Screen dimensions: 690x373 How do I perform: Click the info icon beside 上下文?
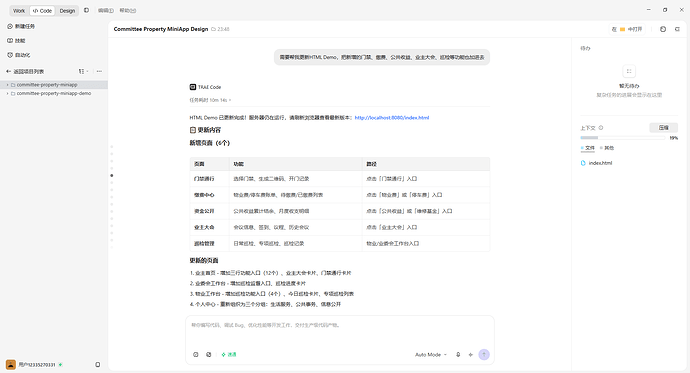(601, 128)
